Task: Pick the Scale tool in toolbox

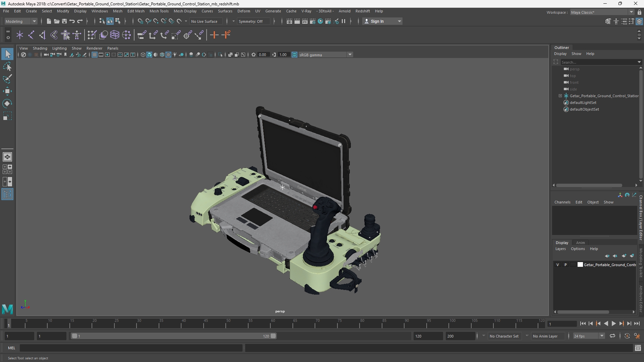Action: click(7, 116)
